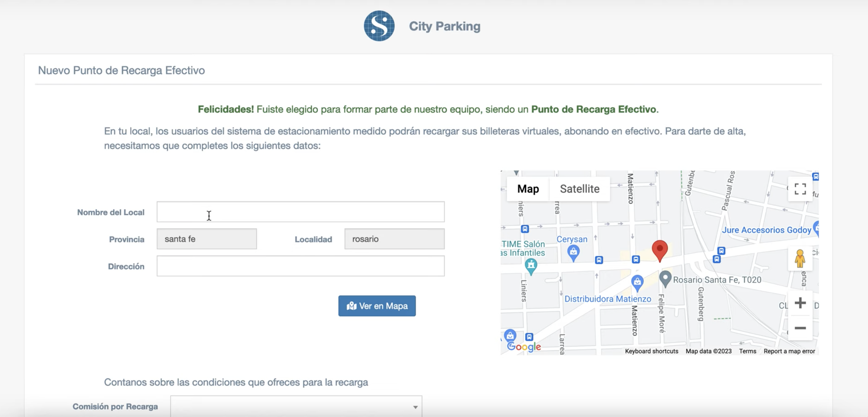Click the City Parking logo icon
The image size is (868, 417).
(x=379, y=26)
